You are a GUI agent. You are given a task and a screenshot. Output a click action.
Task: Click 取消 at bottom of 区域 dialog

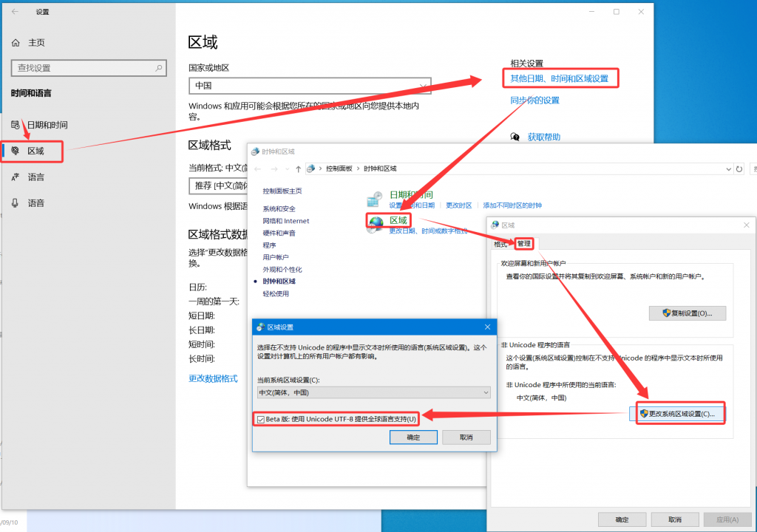pyautogui.click(x=675, y=520)
